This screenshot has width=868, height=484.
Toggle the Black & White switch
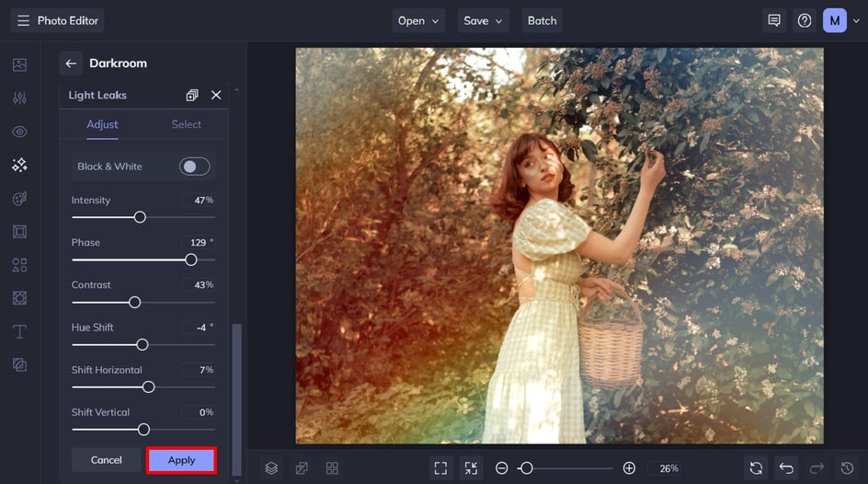click(194, 167)
